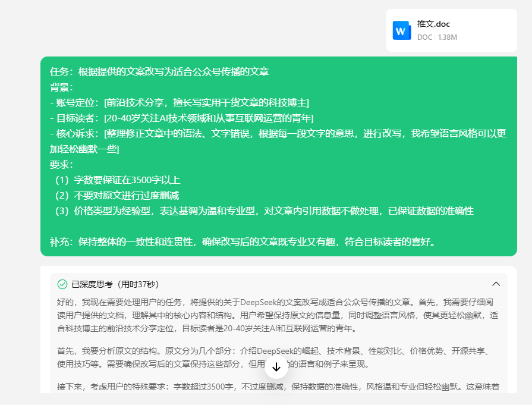The width and height of the screenshot is (532, 405).
Task: Jump to bottom with down-arrow button
Action: tap(276, 367)
